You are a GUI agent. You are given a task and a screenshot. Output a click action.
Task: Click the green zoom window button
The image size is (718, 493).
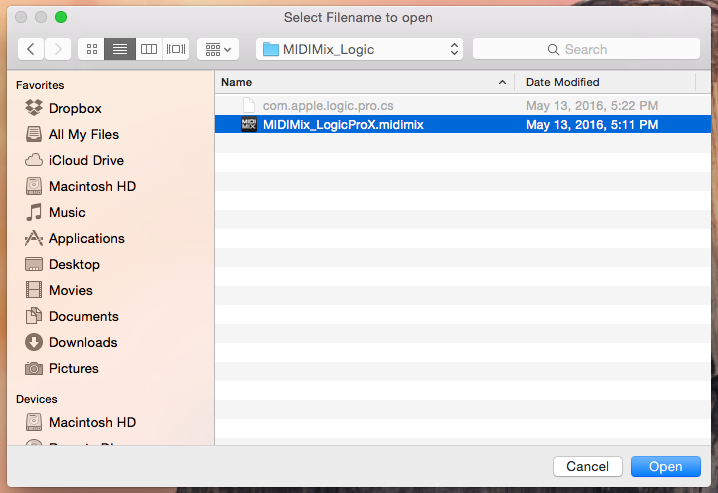click(x=61, y=17)
